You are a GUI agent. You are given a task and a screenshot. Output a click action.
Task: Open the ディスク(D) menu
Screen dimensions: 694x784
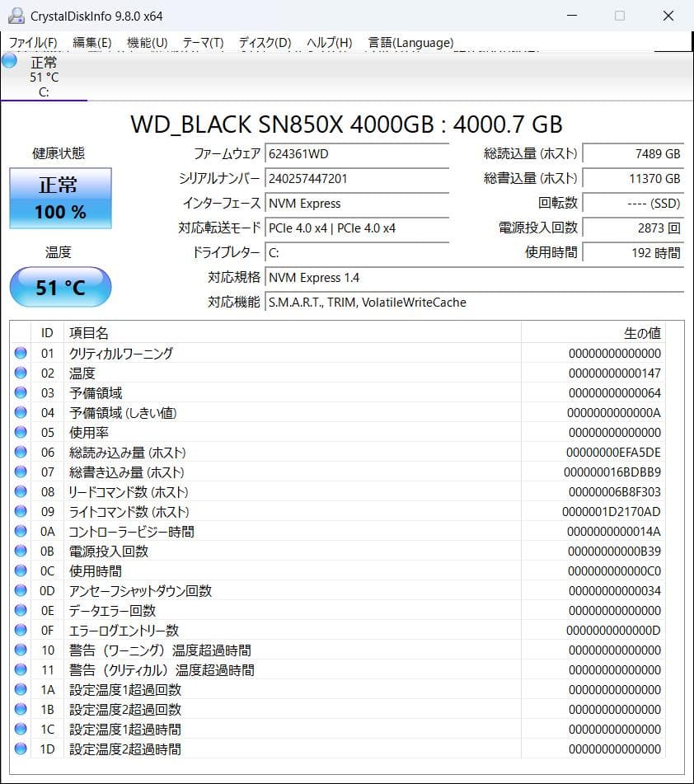[265, 43]
